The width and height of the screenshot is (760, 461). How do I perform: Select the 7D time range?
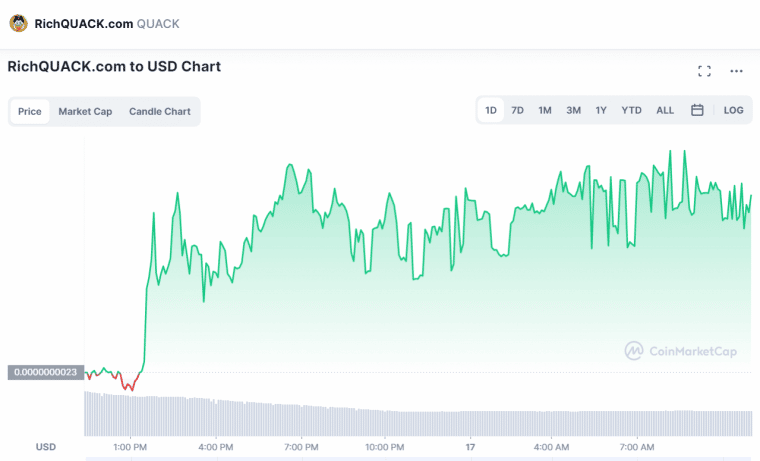(x=517, y=110)
